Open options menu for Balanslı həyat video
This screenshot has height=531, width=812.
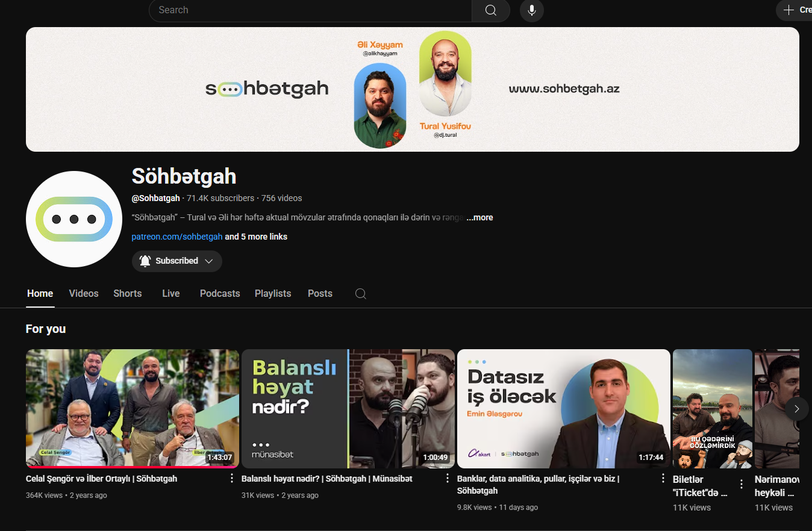click(x=448, y=478)
